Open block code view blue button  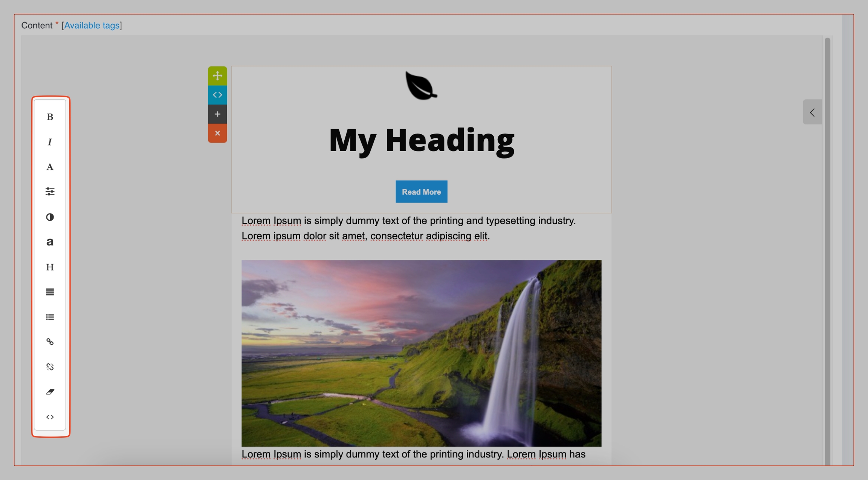217,95
